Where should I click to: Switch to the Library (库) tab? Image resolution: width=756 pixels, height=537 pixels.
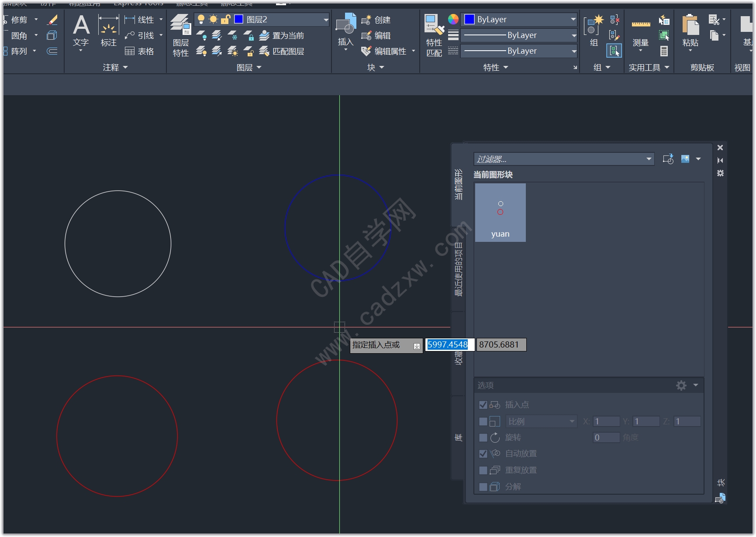(x=458, y=437)
